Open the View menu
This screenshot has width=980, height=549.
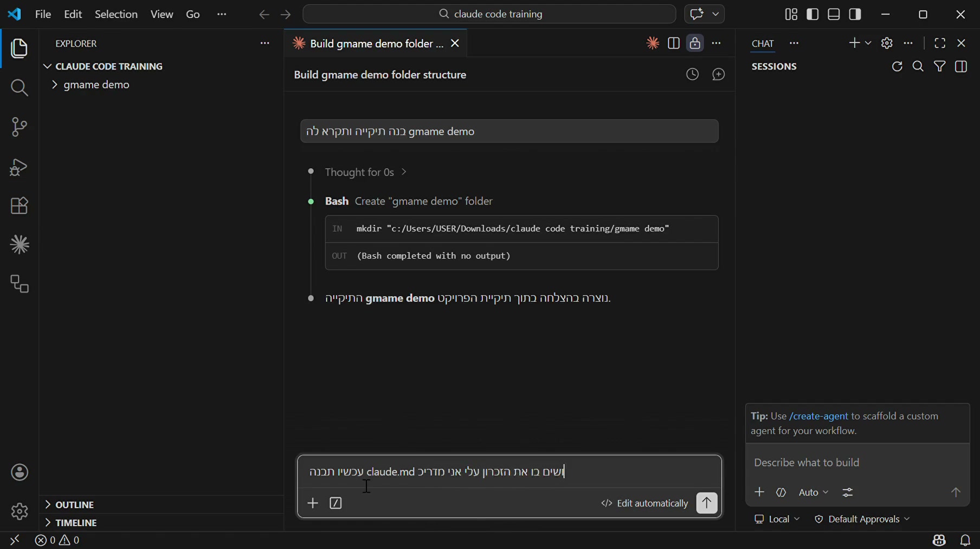(162, 15)
